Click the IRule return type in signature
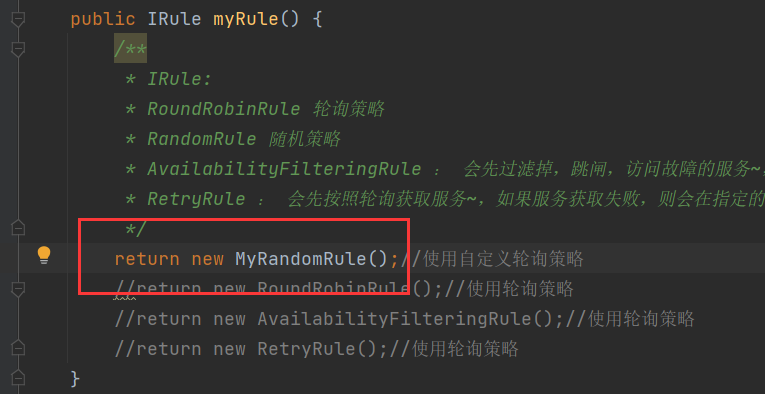The height and width of the screenshot is (394, 765). 174,20
